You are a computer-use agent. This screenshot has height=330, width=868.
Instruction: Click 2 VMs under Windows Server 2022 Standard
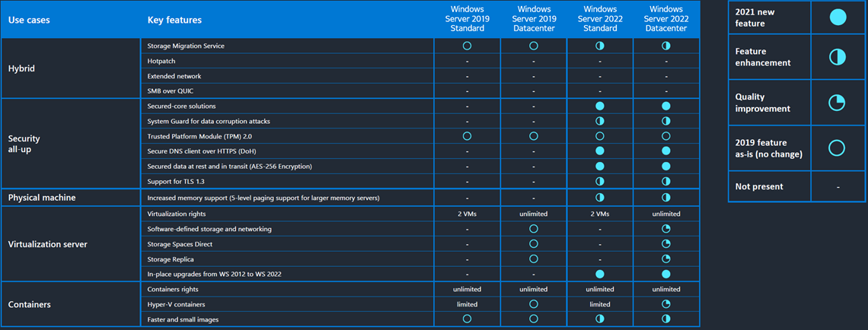pyautogui.click(x=599, y=214)
